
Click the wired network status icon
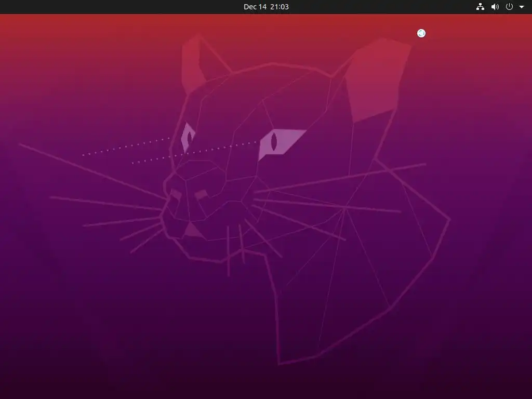pyautogui.click(x=480, y=7)
